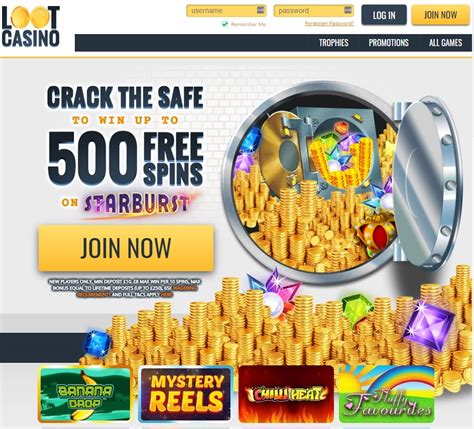Go to the All Games menu item
This screenshot has height=429, width=474.
pyautogui.click(x=446, y=43)
